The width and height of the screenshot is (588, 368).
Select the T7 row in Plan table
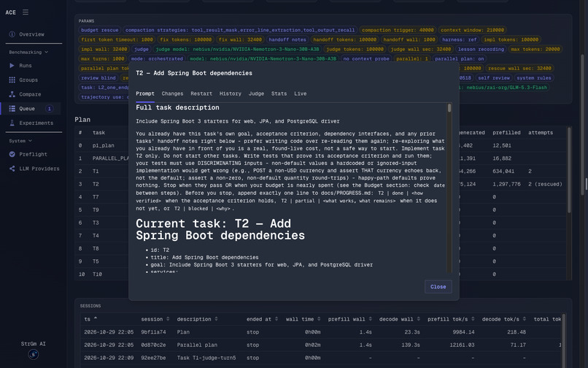[x=322, y=196]
